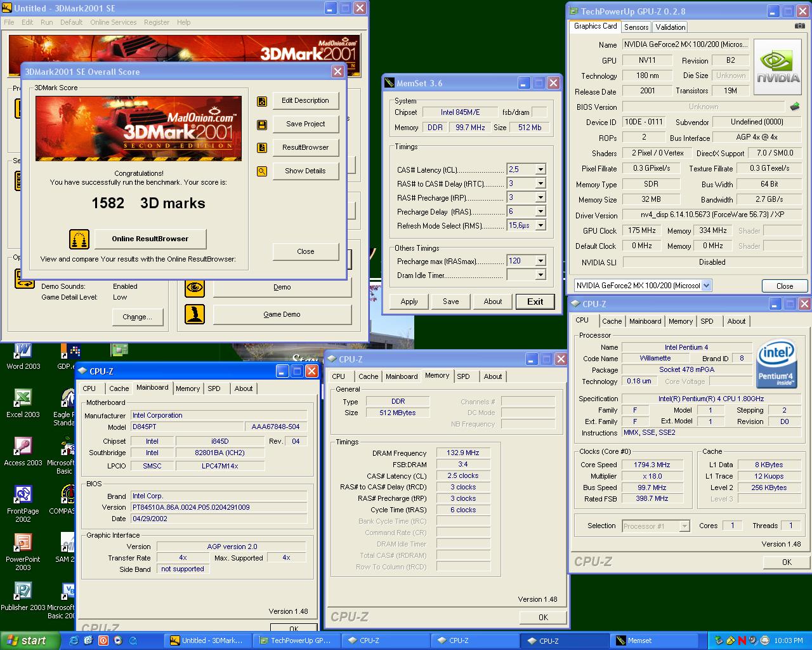Click the TechPowerUp GPU-Z taskbar button
The height and width of the screenshot is (650, 812).
click(x=297, y=640)
